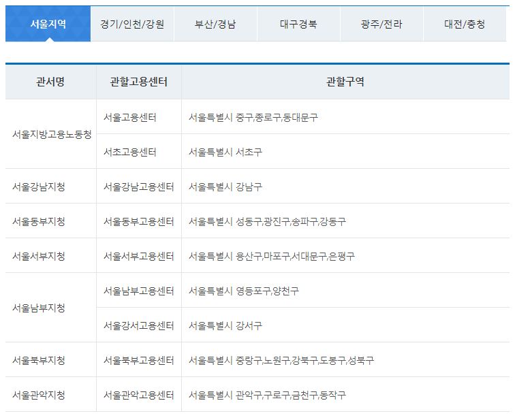Screen dimensions: 515x420
Task: Click the 관서명 column header
Action: coord(50,82)
